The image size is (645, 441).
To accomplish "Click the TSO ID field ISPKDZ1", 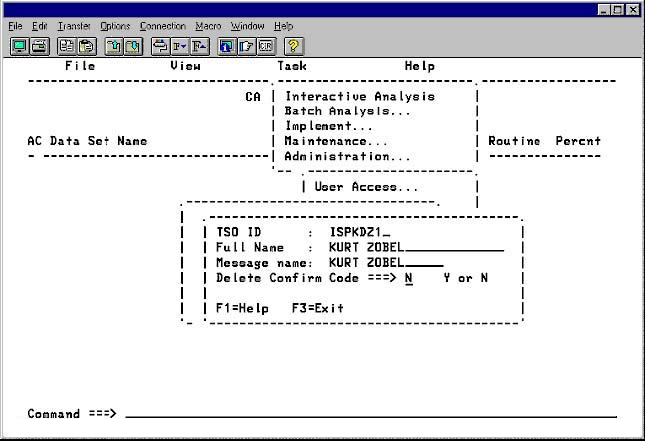I will tap(360, 232).
